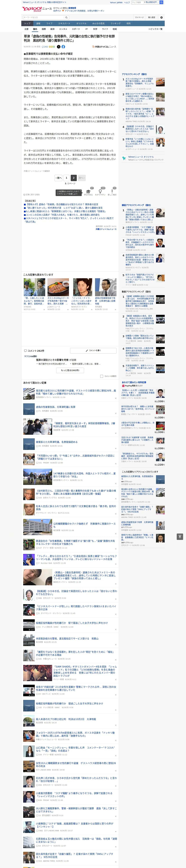
Task: Click the Yahoo! JAPAN ニュース logo
Action: pos(37,9)
